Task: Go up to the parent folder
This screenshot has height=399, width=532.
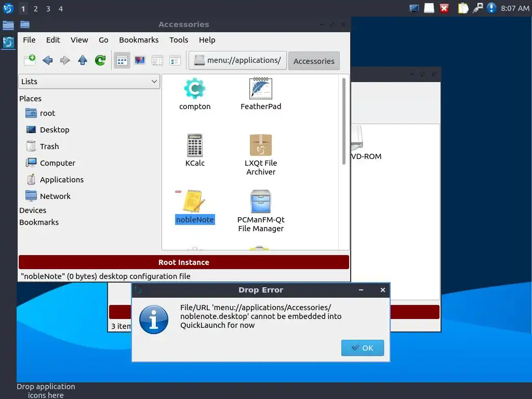Action: tap(83, 60)
